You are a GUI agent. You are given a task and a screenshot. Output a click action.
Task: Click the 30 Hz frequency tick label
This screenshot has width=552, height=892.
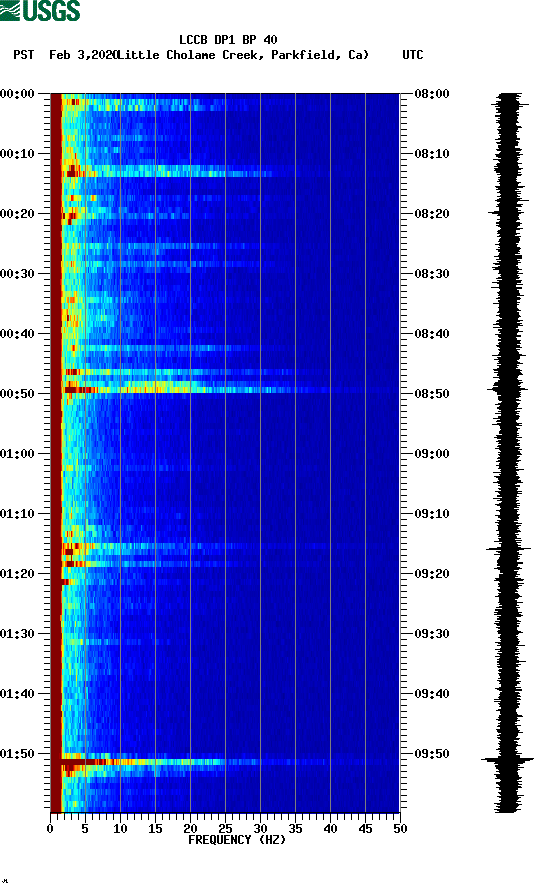[260, 829]
